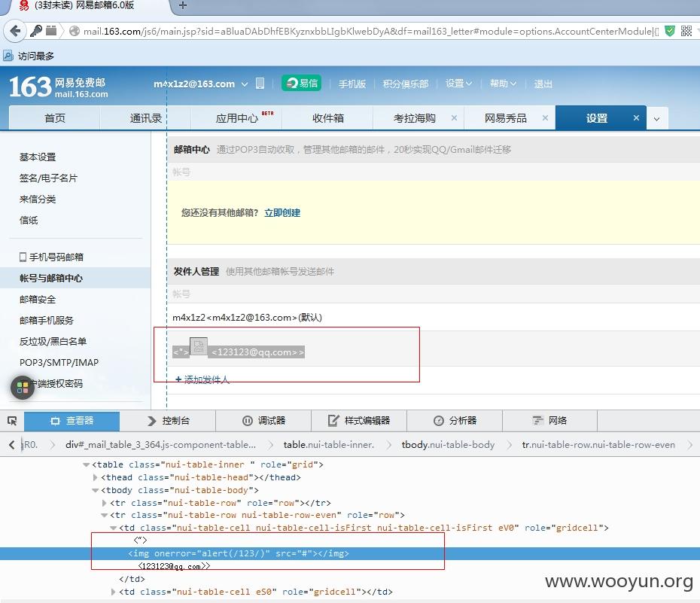Click the 访问最多 bookmark icon
Image resolution: width=700 pixels, height=603 pixels.
click(x=8, y=56)
